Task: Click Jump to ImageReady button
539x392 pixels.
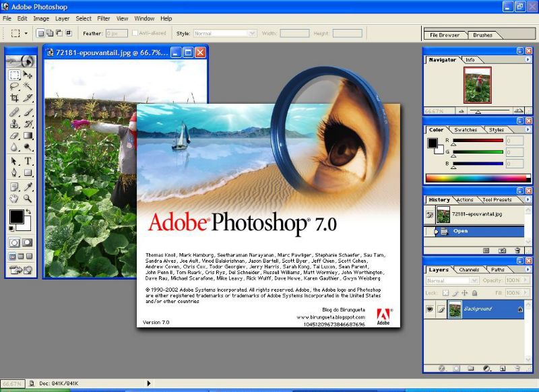Action: pos(21,270)
